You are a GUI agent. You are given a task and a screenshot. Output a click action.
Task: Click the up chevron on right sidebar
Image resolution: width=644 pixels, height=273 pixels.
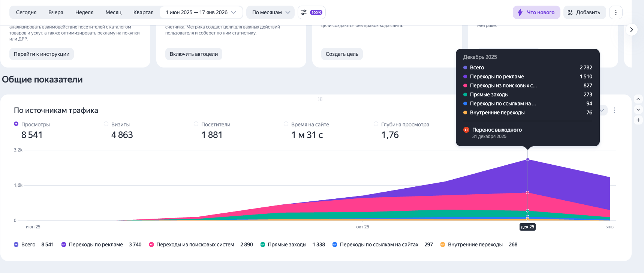coord(638,99)
